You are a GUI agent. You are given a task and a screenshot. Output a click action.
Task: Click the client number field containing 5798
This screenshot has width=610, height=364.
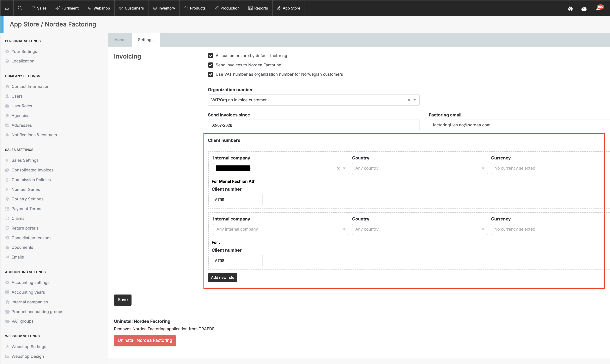pyautogui.click(x=237, y=261)
